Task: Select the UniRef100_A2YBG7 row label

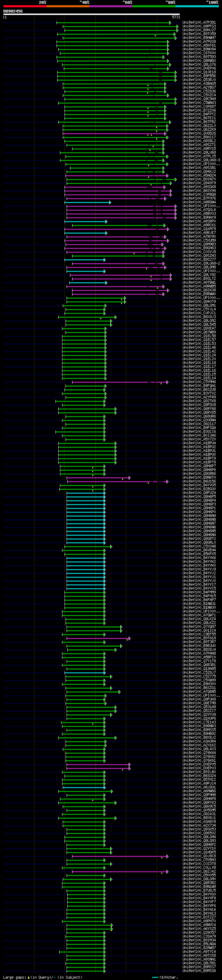Action: point(199,88)
